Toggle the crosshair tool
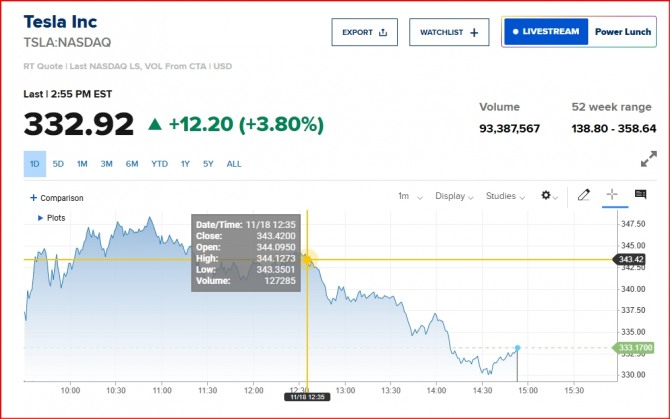 (x=613, y=195)
